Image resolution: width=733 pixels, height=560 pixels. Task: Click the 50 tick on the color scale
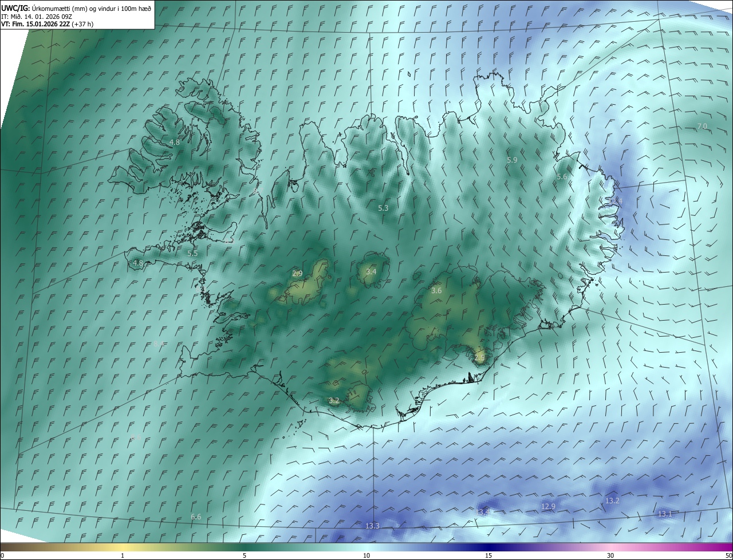point(728,555)
